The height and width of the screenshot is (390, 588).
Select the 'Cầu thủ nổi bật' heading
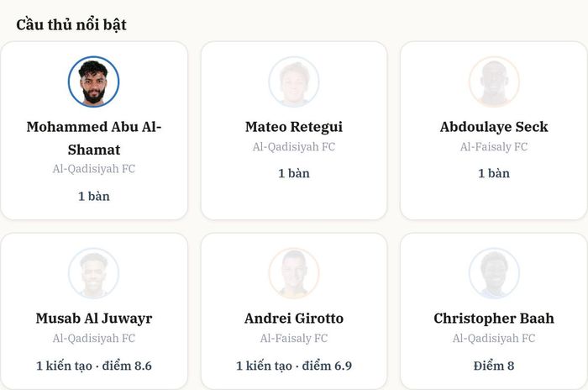pyautogui.click(x=71, y=24)
